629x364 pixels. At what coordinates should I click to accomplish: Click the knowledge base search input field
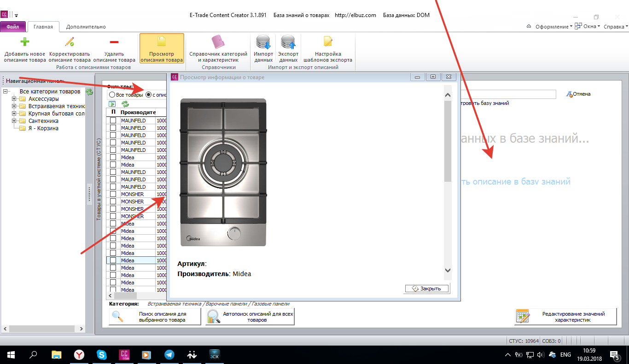507,94
